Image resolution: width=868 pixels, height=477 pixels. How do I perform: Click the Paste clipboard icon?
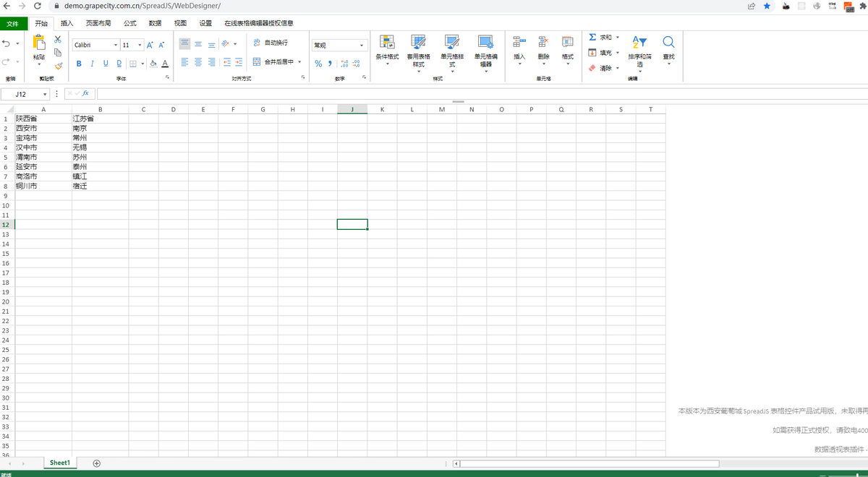[39, 43]
